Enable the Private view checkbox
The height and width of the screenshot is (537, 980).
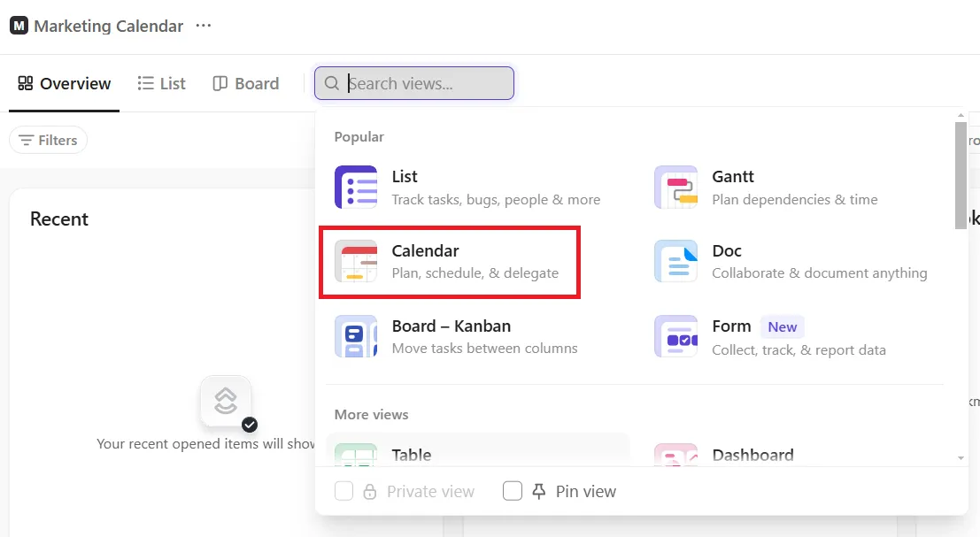pos(343,491)
